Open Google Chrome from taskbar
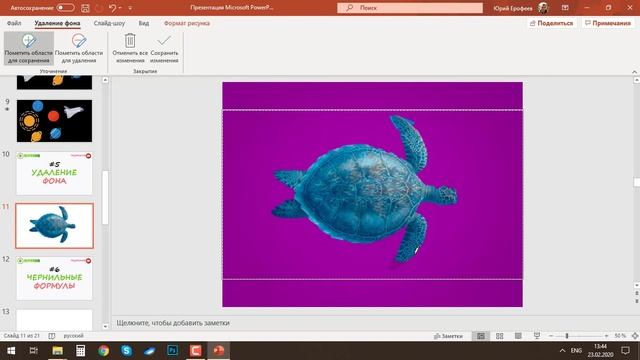The image size is (640, 360). [x=104, y=351]
